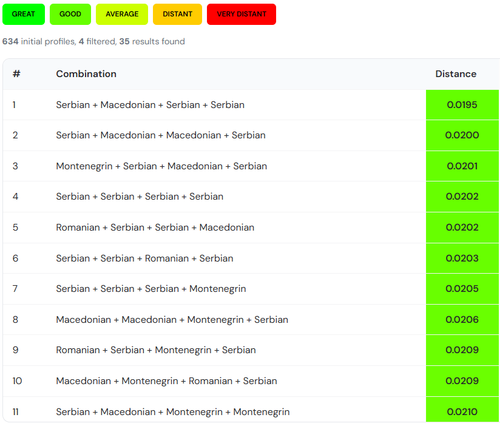Click distance 0.0202 in row 5
Image resolution: width=500 pixels, height=423 pixels.
tap(462, 227)
